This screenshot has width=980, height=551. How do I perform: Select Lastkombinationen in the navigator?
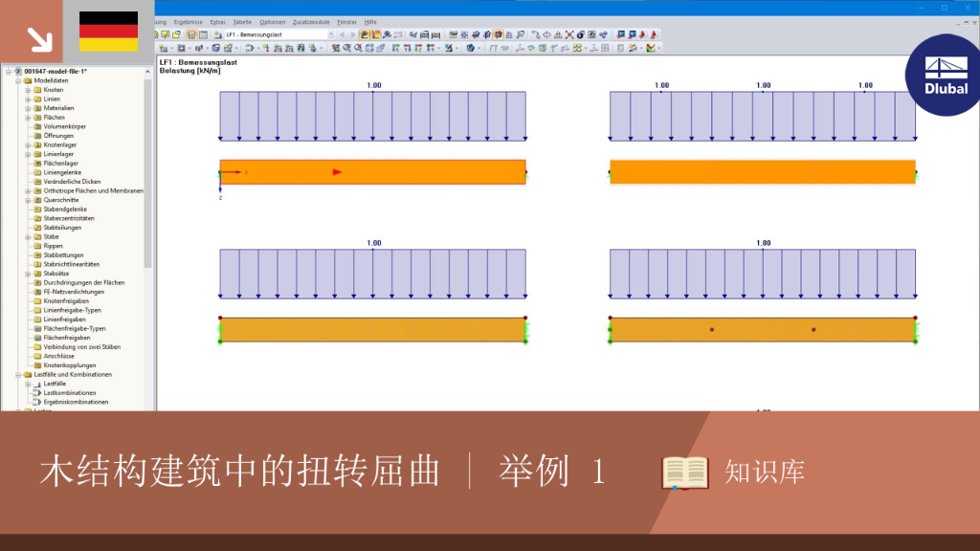(69, 393)
